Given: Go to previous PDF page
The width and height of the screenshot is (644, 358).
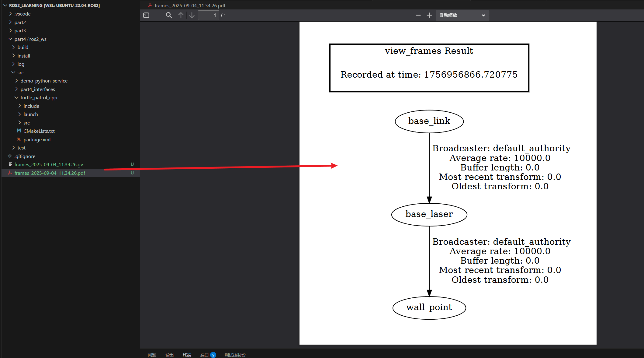Looking at the screenshot, I should coord(181,15).
